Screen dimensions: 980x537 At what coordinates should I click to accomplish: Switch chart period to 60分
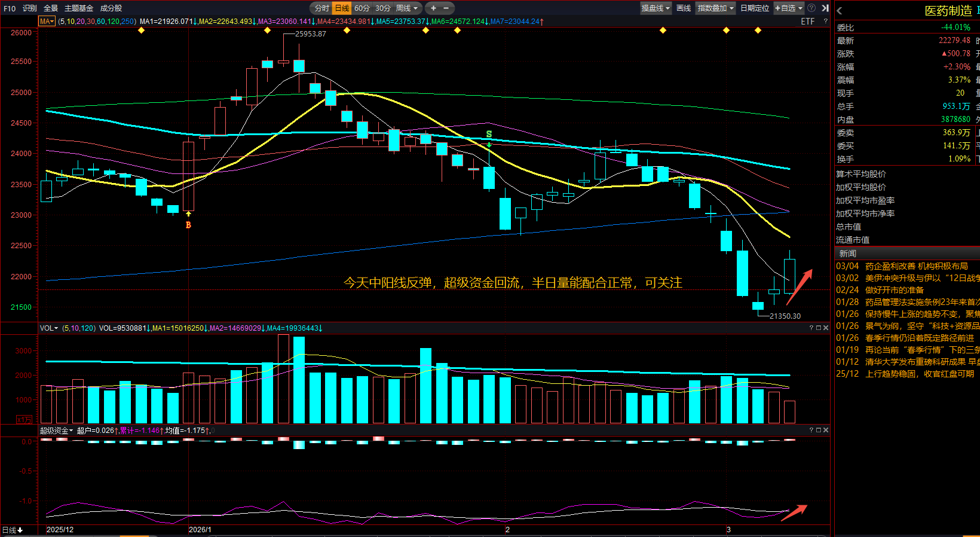(x=362, y=8)
